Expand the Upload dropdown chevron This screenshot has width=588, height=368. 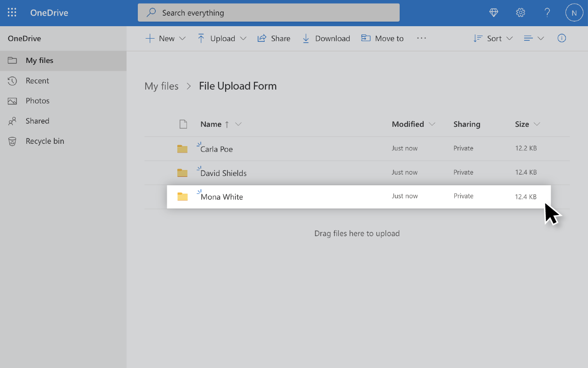(x=244, y=38)
